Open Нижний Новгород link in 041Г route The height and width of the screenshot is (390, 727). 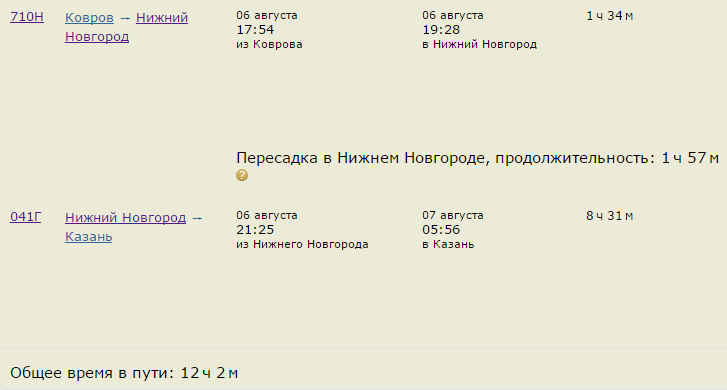tap(125, 217)
